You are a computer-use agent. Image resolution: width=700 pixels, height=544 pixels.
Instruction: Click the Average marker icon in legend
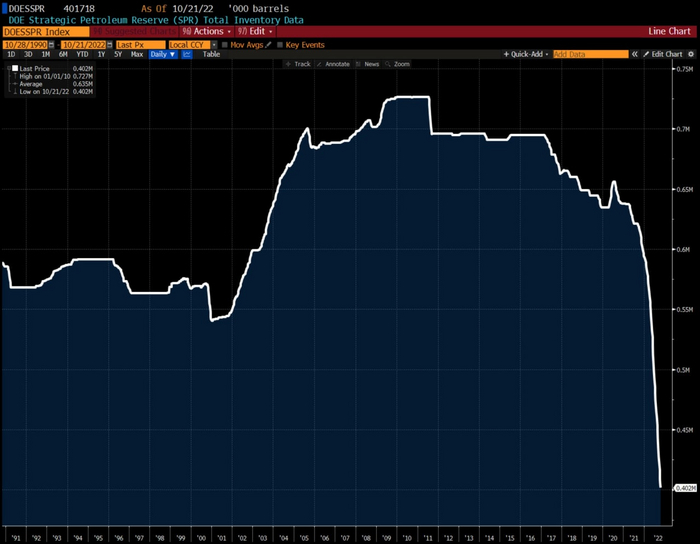coord(15,84)
